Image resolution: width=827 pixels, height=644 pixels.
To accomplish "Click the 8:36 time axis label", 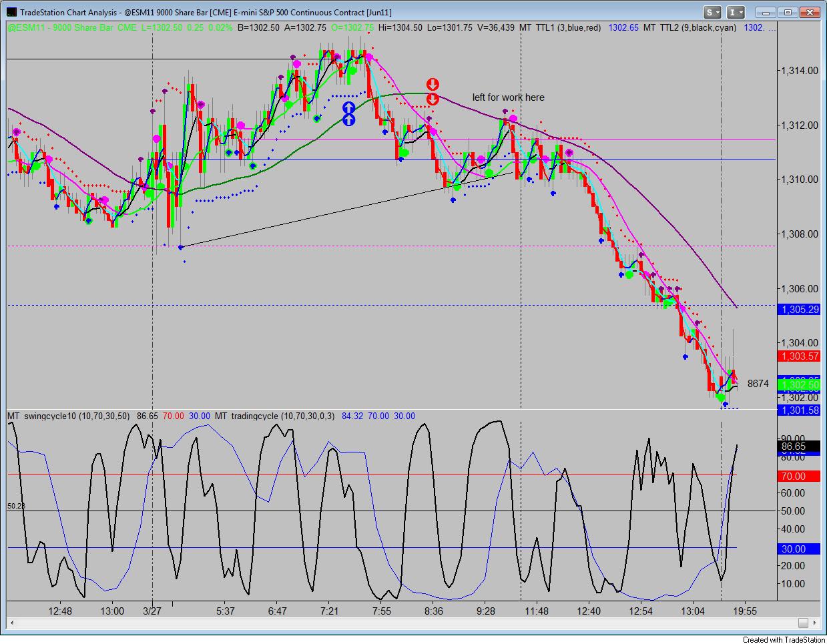I will [433, 611].
